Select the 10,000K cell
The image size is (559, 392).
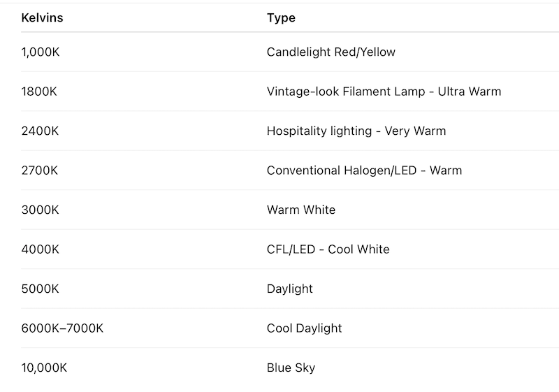(43, 368)
